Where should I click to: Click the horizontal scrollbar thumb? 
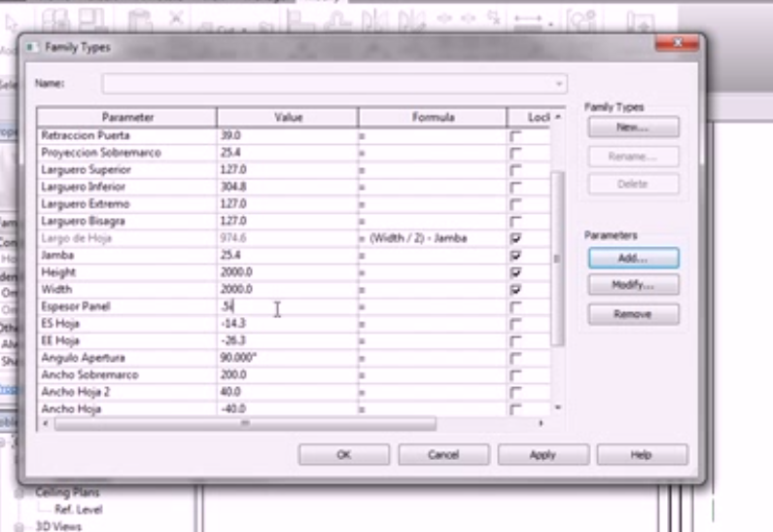(245, 423)
